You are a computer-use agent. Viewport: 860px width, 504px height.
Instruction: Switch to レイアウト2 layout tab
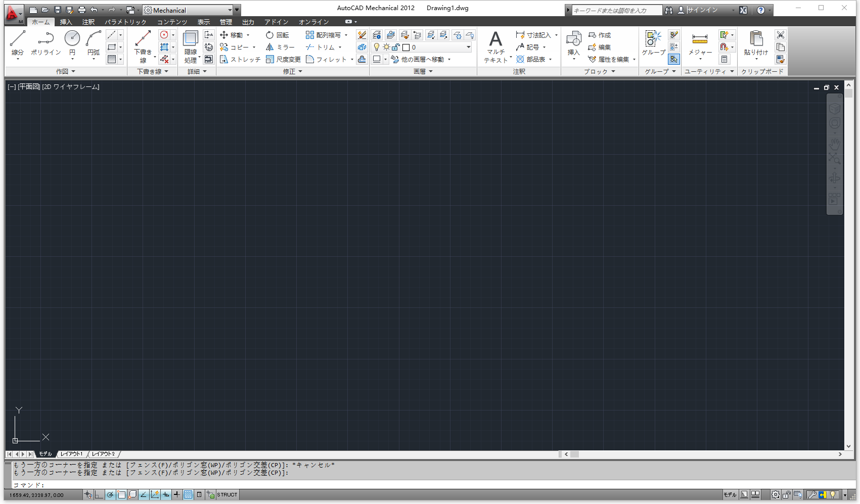pyautogui.click(x=103, y=454)
